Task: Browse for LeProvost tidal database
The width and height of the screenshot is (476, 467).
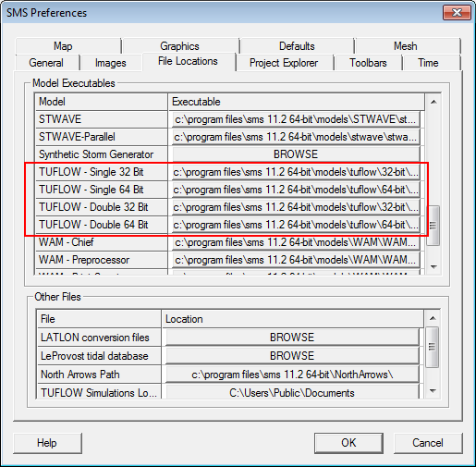Action: click(x=292, y=356)
